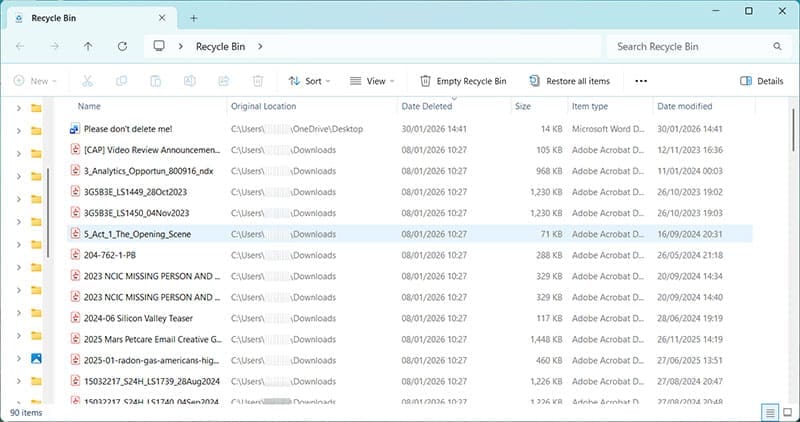Click PDF icon of 2025 Mars Petcare Email Creative
The height and width of the screenshot is (422, 800).
75,339
